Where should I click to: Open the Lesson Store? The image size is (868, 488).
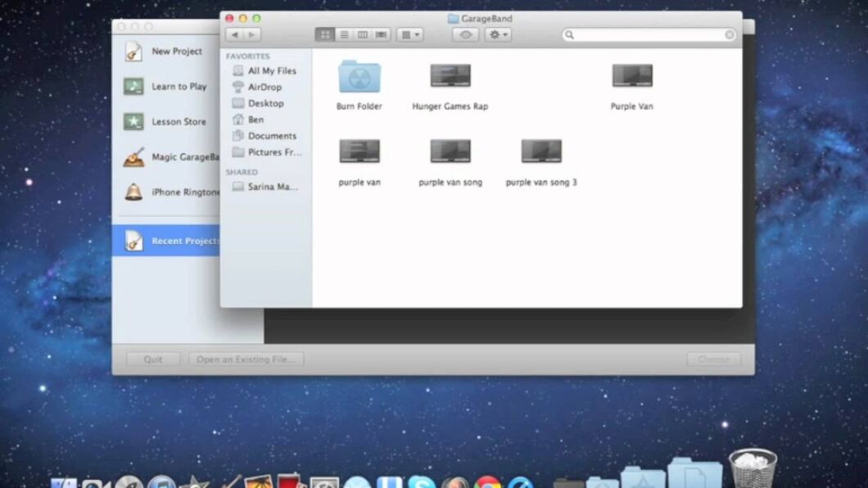(x=179, y=122)
